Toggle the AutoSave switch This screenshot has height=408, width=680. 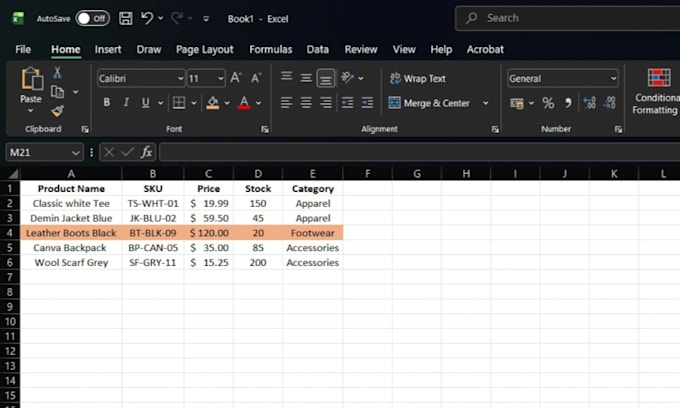[x=92, y=18]
